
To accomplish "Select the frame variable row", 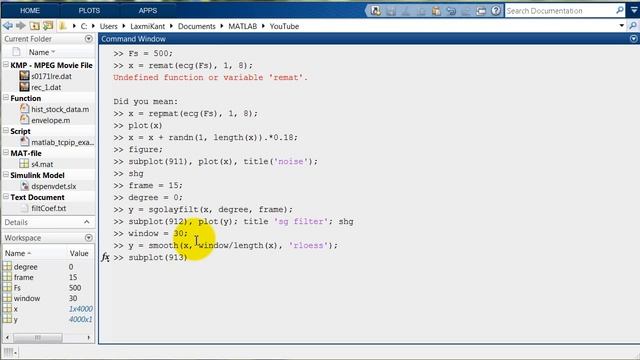I will click(x=48, y=277).
